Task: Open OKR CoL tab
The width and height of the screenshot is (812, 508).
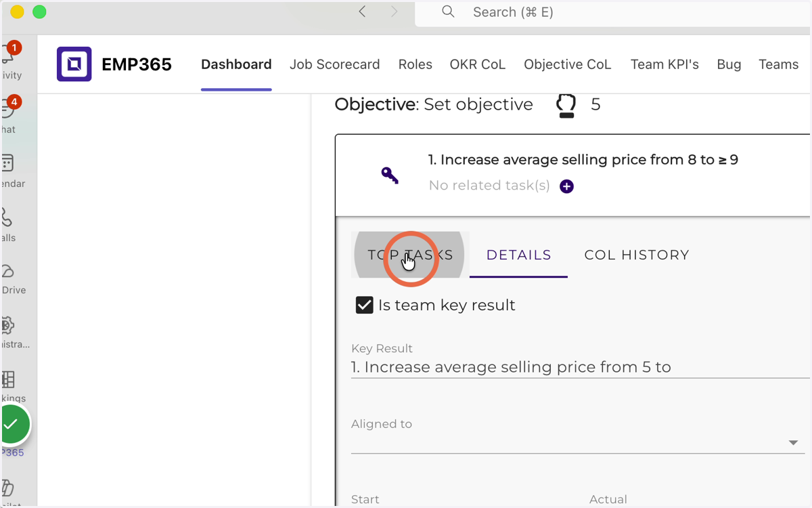Action: pos(478,64)
